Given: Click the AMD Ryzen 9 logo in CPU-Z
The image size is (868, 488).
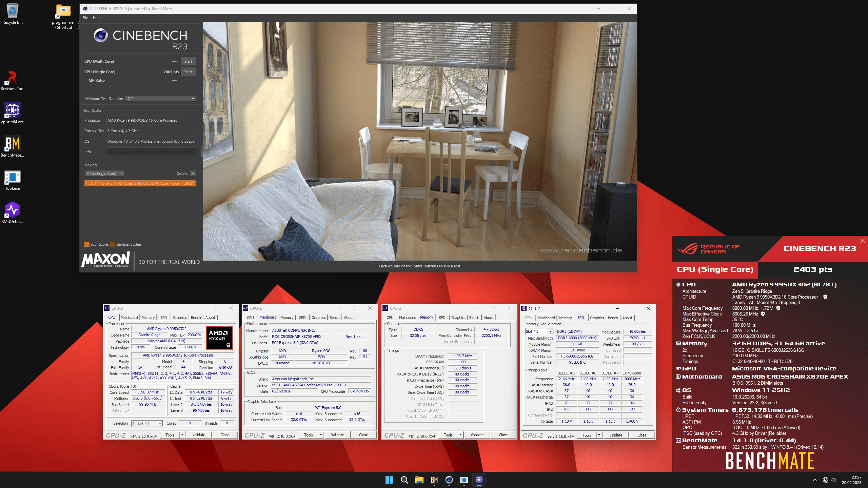Looking at the screenshot, I should pyautogui.click(x=220, y=338).
